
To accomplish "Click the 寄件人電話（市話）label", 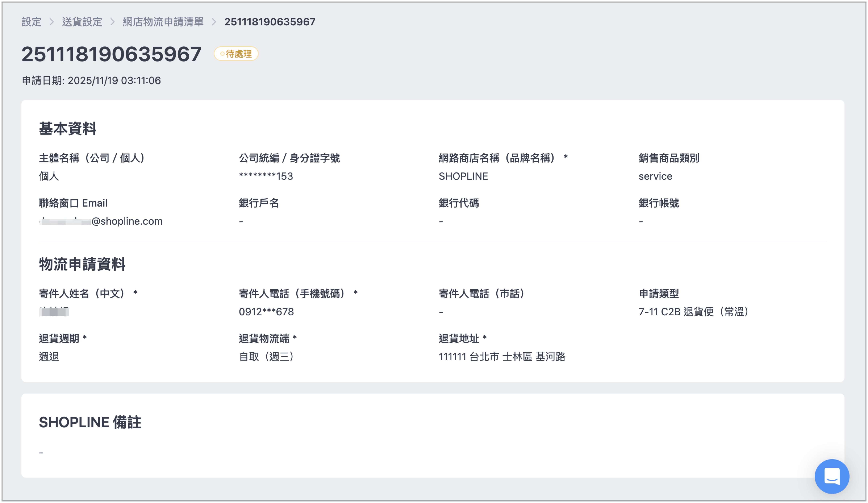I will pyautogui.click(x=481, y=294).
